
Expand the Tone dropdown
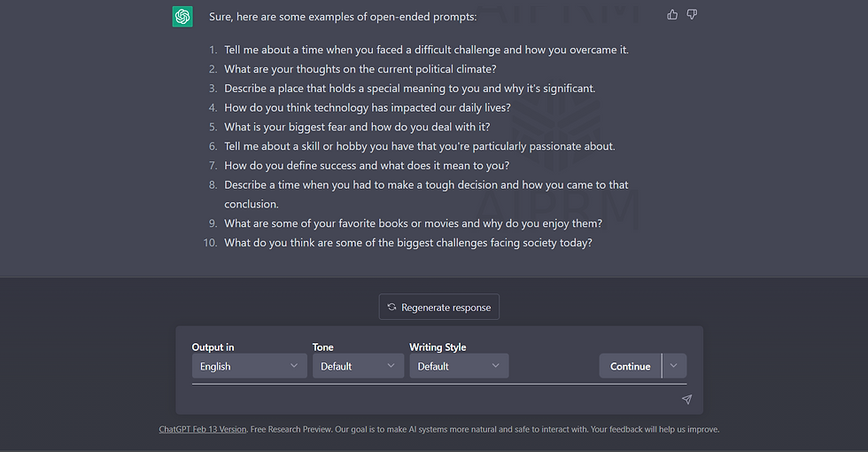358,366
